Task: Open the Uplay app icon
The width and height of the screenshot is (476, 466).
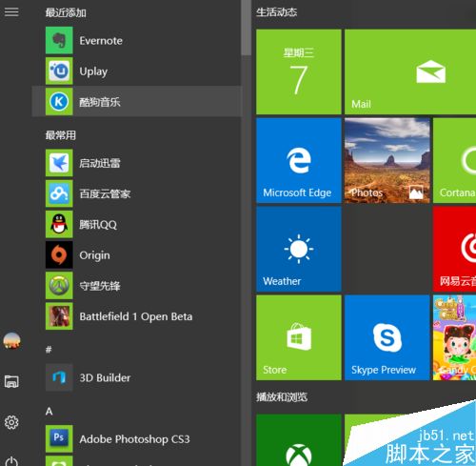Action: pos(59,71)
